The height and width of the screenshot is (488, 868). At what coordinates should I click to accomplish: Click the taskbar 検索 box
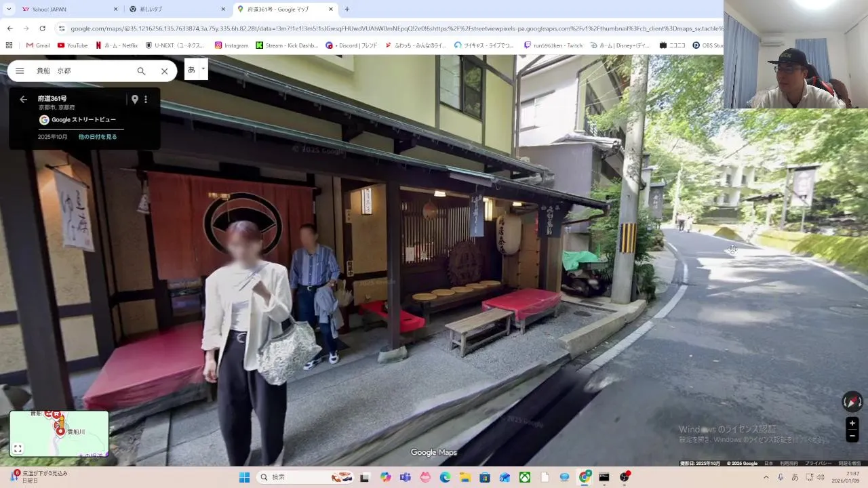click(307, 477)
